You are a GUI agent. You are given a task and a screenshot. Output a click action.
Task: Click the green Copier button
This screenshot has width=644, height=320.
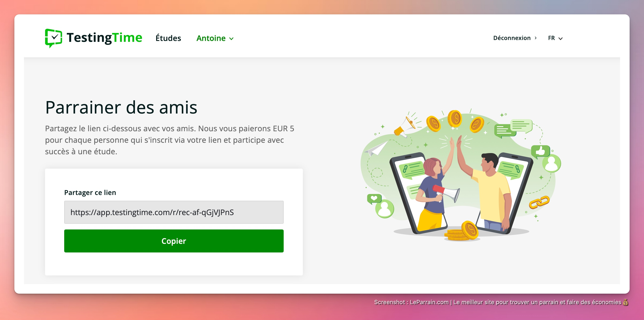[174, 241]
